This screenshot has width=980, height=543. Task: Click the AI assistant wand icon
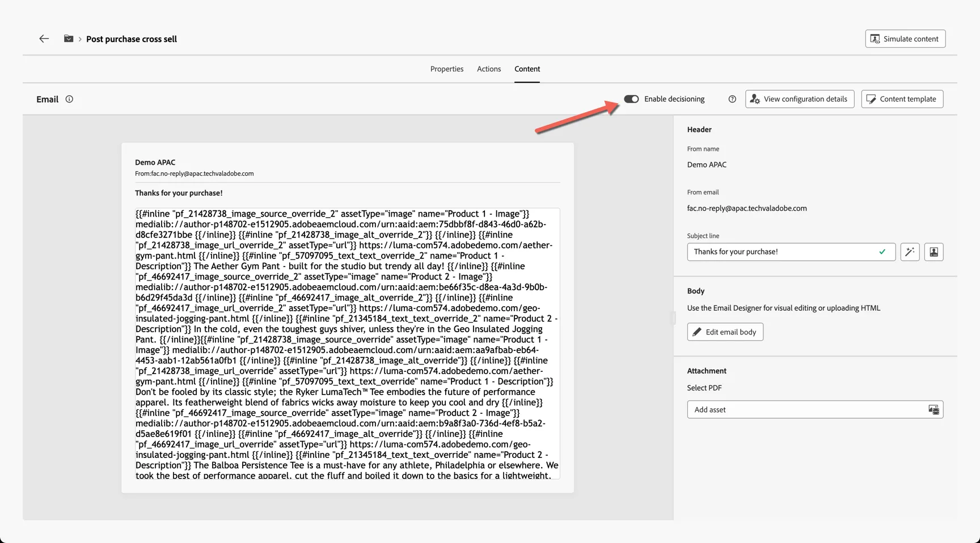910,252
